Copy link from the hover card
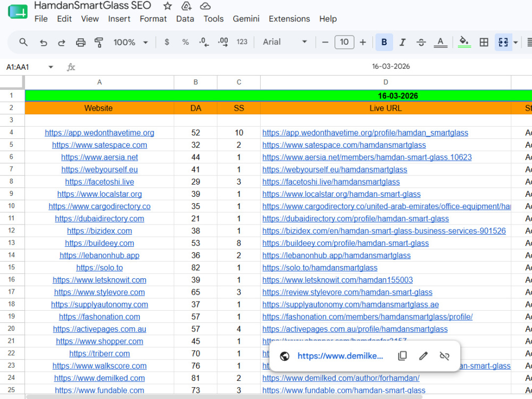The width and height of the screenshot is (532, 399). point(402,355)
